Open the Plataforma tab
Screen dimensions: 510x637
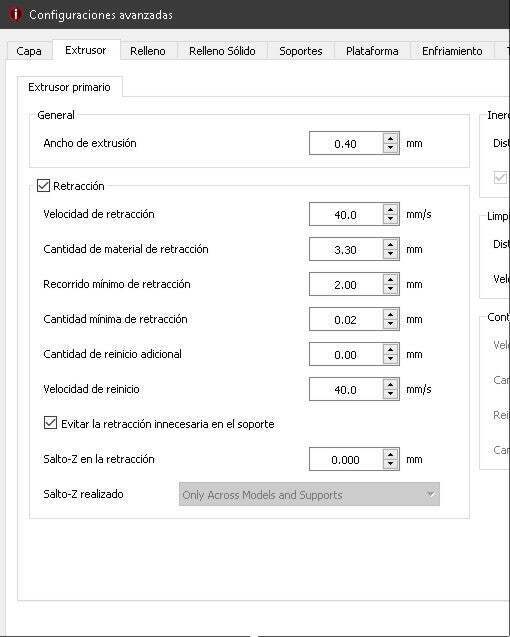(x=372, y=51)
